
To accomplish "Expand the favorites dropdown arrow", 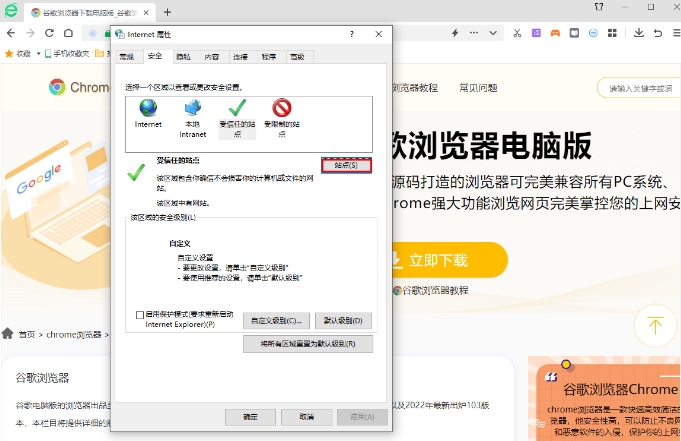I will (38, 54).
